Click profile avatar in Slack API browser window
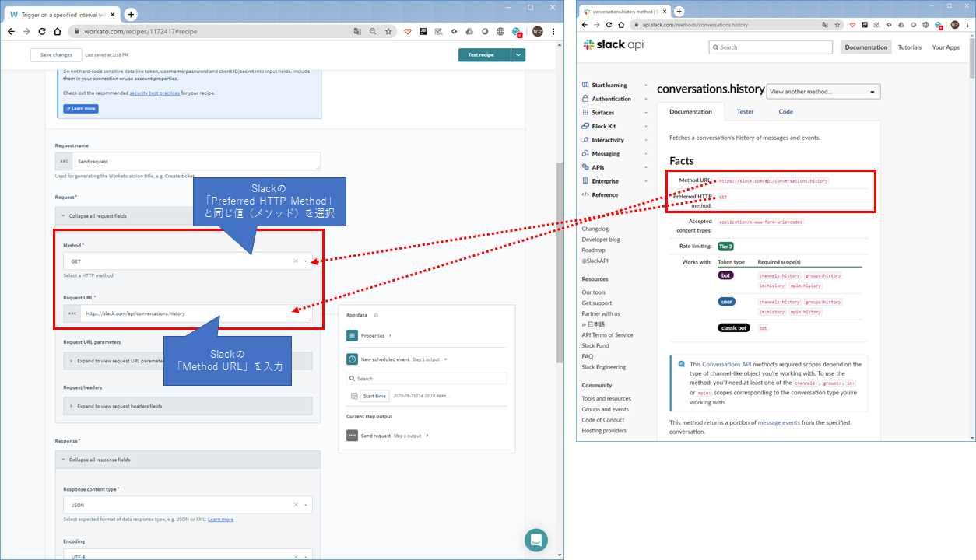The height and width of the screenshot is (560, 976). coord(954,25)
